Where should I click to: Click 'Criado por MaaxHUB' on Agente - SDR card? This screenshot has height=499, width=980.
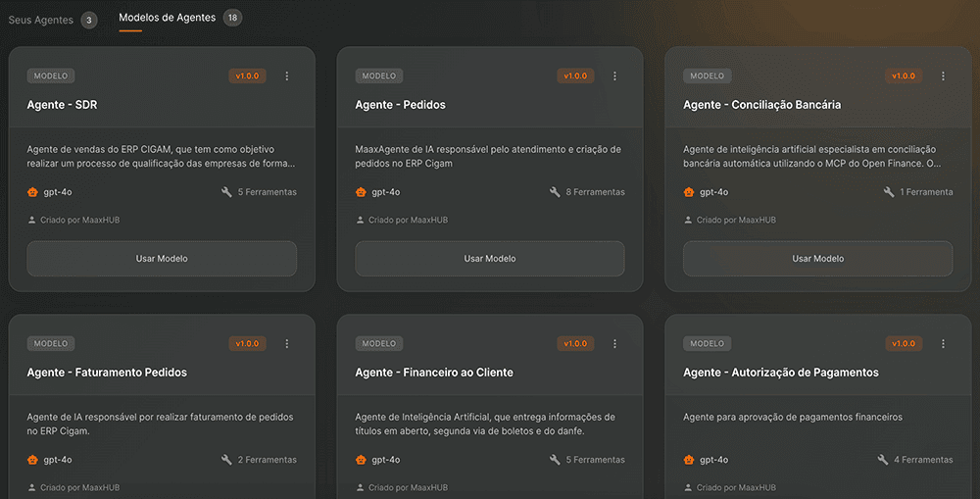pos(80,221)
